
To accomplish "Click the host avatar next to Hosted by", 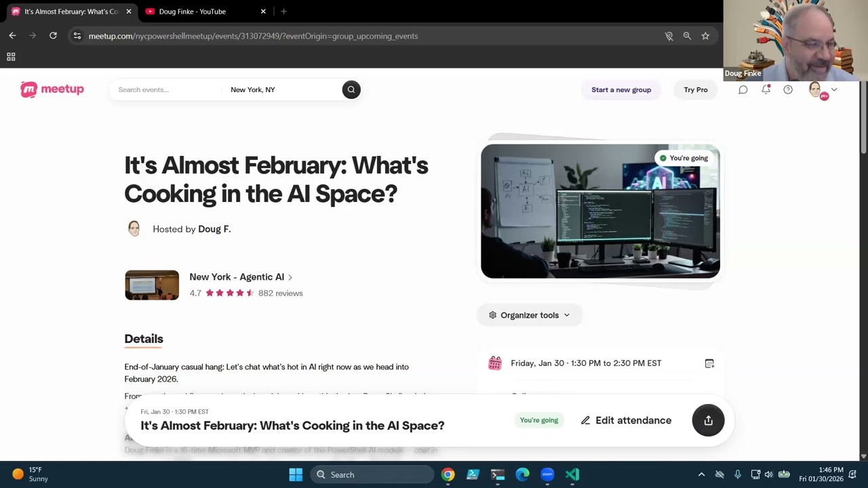I will point(134,229).
